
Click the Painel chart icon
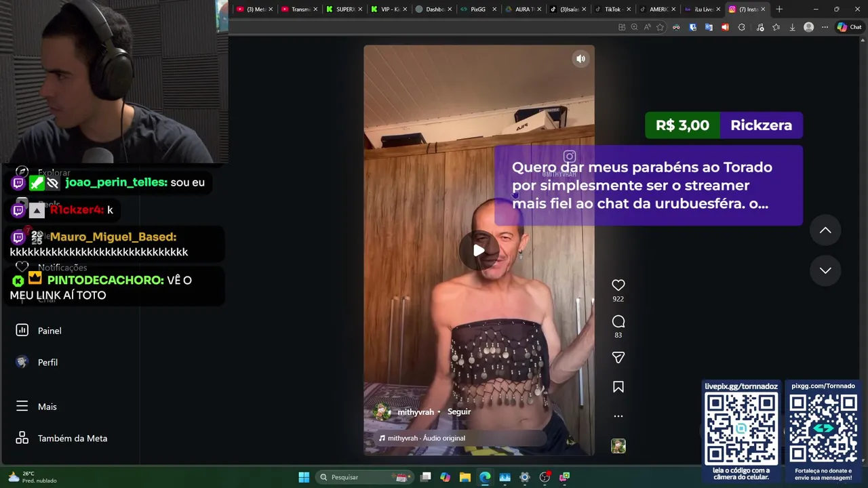coord(22,330)
